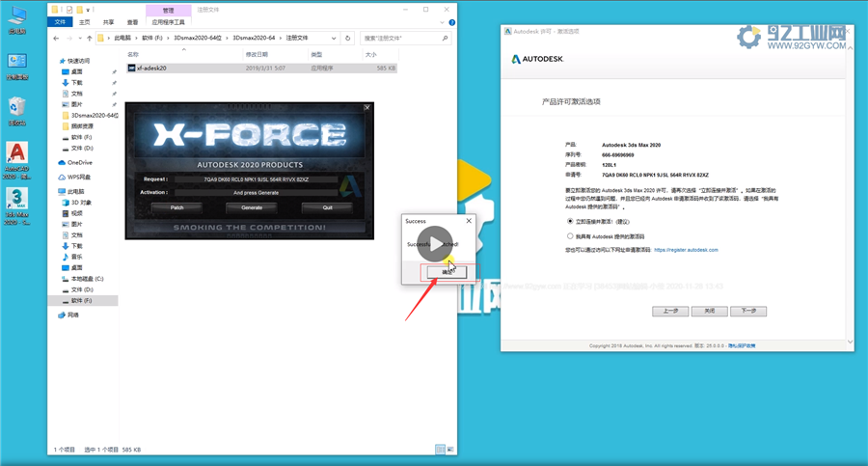
Task: Expand the chevron after 此电脑 in breadcrumb
Action: (x=136, y=39)
